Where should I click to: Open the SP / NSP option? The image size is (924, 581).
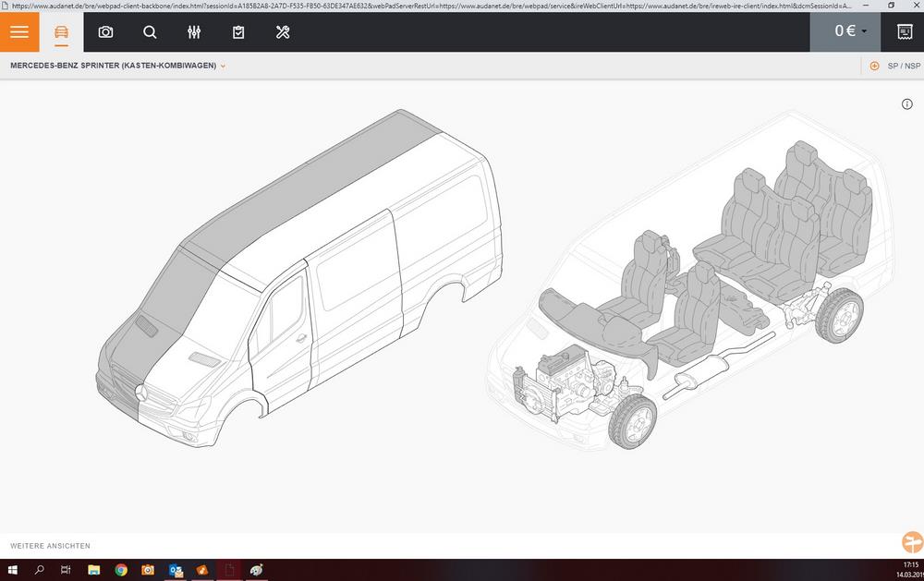pyautogui.click(x=903, y=66)
